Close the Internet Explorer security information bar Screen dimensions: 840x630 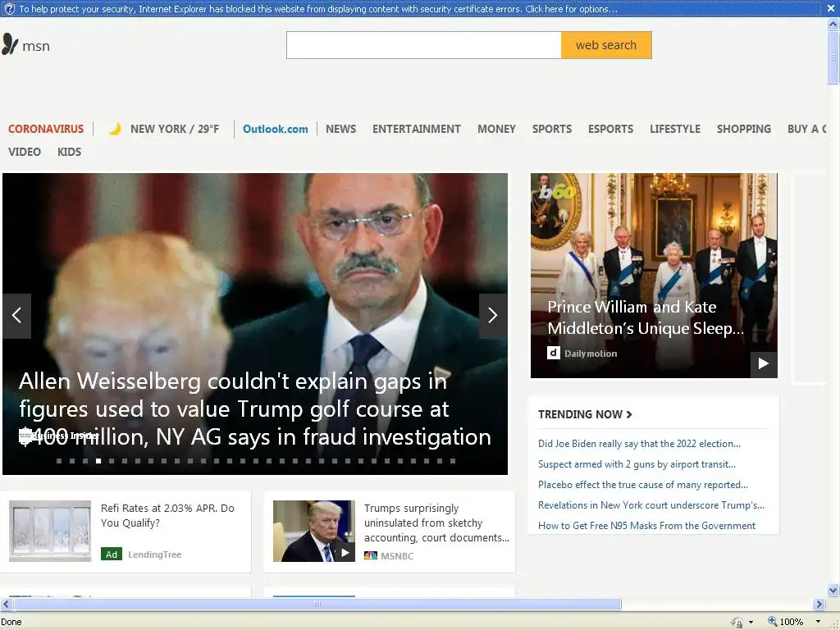point(831,8)
